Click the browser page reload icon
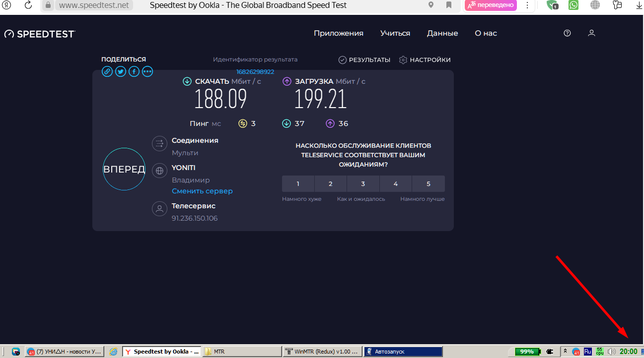This screenshot has width=644, height=358. [x=28, y=5]
